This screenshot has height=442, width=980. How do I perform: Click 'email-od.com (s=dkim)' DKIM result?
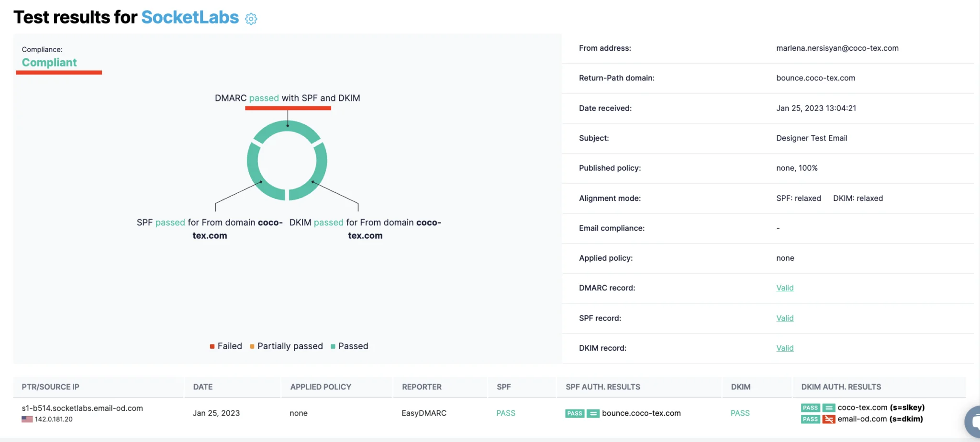coord(880,419)
